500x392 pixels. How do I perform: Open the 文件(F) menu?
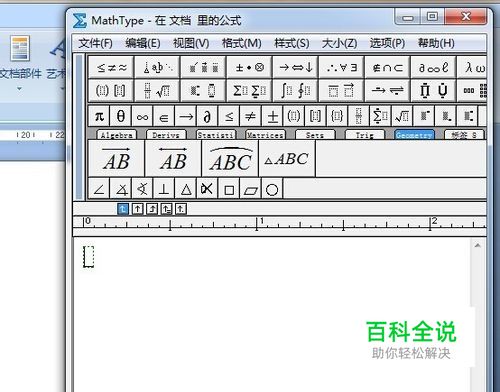click(x=96, y=43)
